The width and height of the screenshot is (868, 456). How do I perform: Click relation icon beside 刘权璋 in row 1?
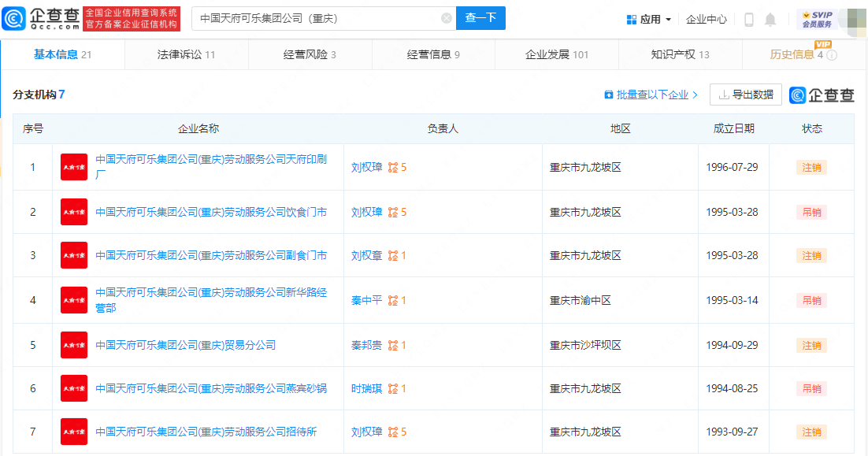(x=393, y=167)
